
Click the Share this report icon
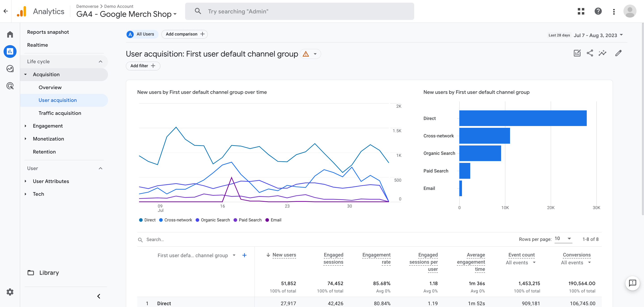click(x=590, y=53)
